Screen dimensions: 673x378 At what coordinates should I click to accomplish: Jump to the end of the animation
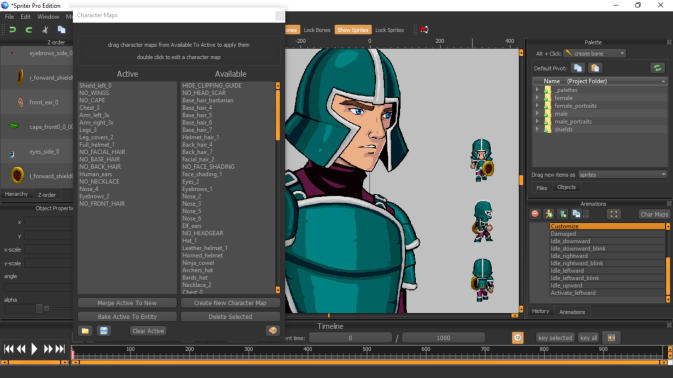(60, 349)
